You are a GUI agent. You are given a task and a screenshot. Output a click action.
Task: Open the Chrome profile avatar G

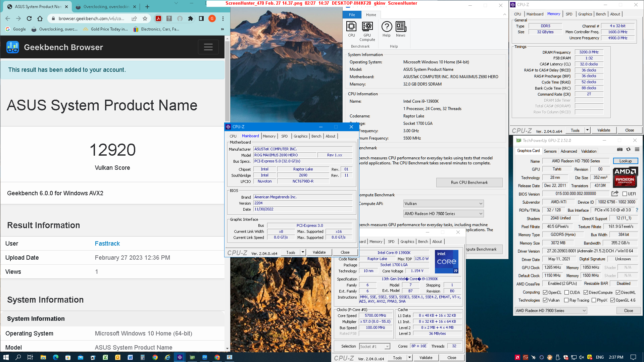(x=212, y=18)
